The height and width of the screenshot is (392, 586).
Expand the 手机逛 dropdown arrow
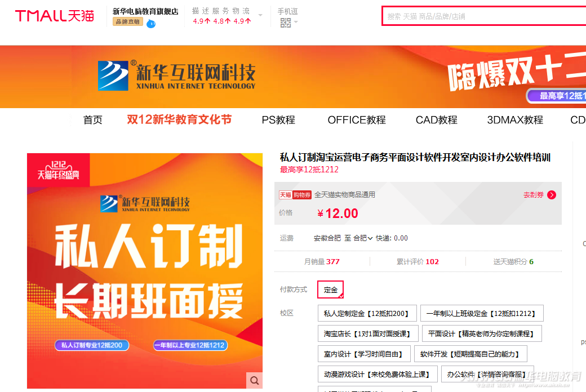tap(296, 23)
